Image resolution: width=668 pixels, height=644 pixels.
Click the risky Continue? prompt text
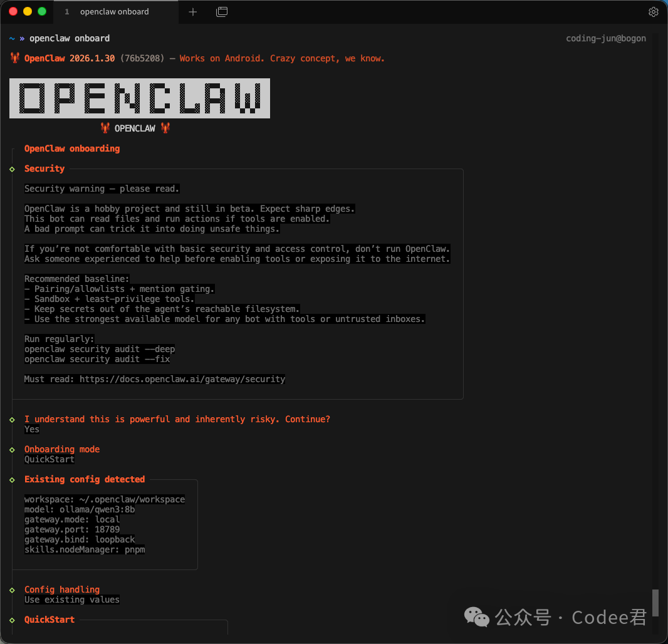pyautogui.click(x=177, y=419)
